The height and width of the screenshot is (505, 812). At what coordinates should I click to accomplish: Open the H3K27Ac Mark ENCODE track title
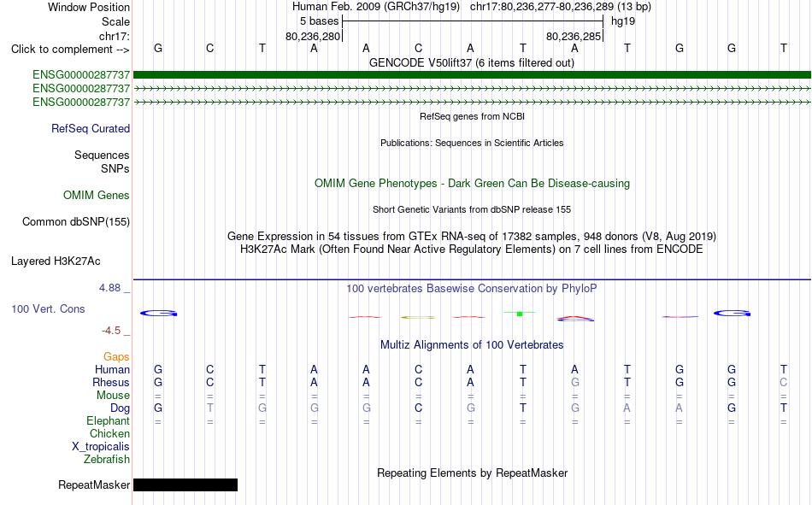pos(472,250)
